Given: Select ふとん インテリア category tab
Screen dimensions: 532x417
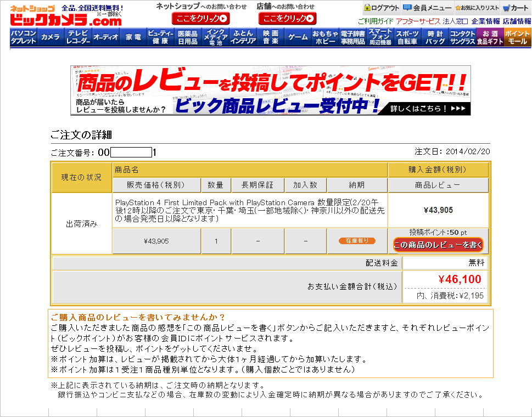Looking at the screenshot, I should pos(243,37).
